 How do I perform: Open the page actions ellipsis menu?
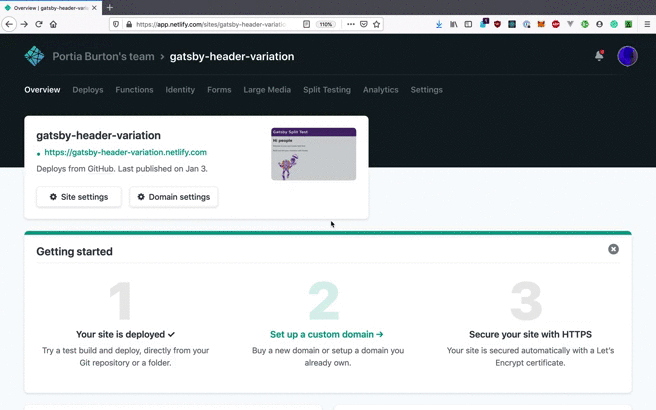350,24
